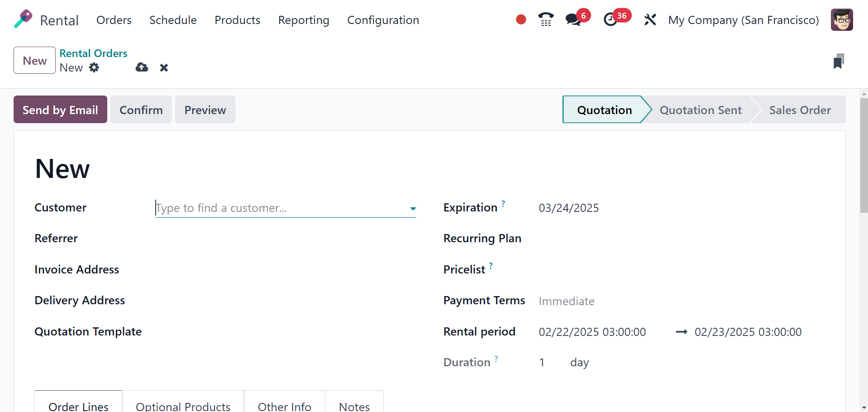Open the activities clock icon
868x412 pixels.
tap(610, 19)
